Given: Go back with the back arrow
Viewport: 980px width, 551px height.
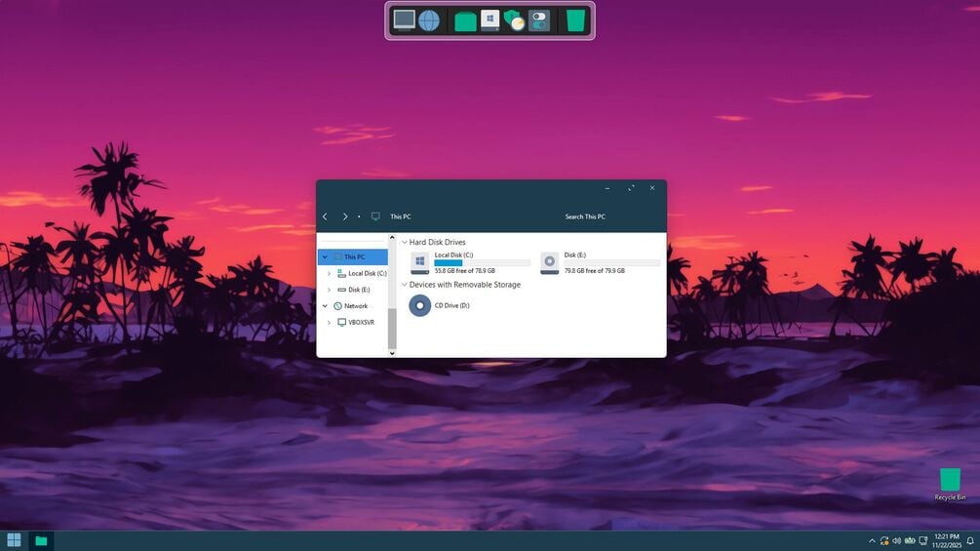Looking at the screenshot, I should [325, 216].
